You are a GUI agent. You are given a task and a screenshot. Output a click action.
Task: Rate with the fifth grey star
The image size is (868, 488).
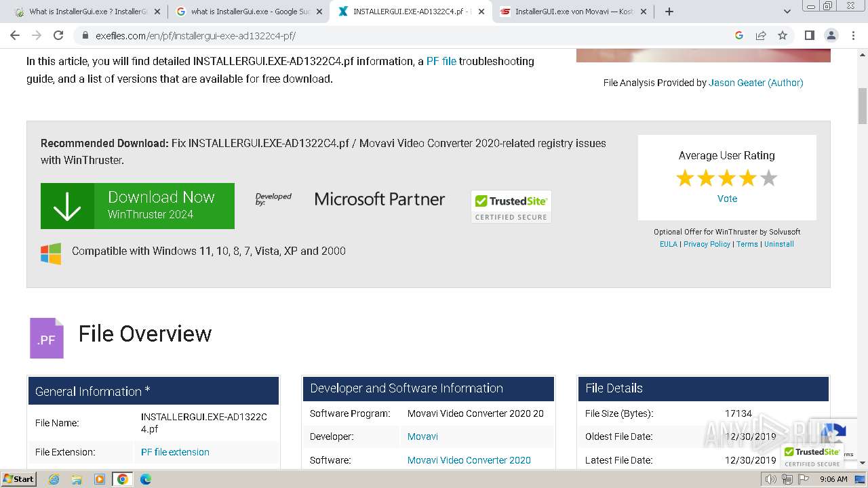[768, 178]
